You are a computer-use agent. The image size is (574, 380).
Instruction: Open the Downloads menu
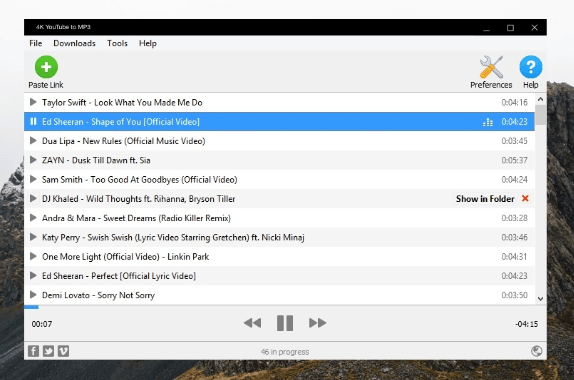coord(74,43)
